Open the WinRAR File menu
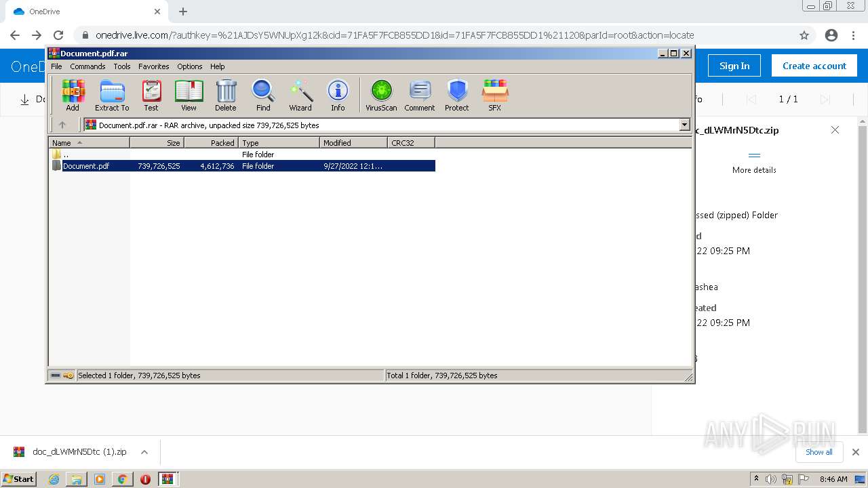This screenshot has height=488, width=868. click(x=56, y=66)
